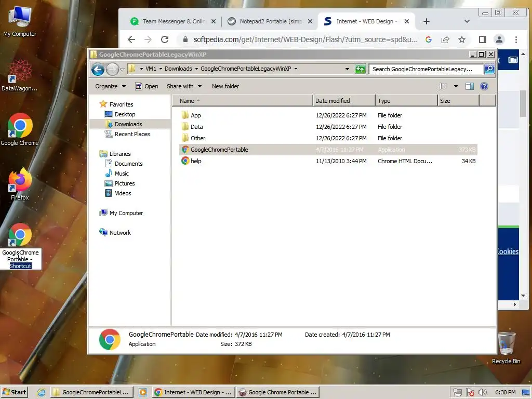This screenshot has height=399, width=532.
Task: Change view with the Explorer view icon
Action: click(x=443, y=86)
